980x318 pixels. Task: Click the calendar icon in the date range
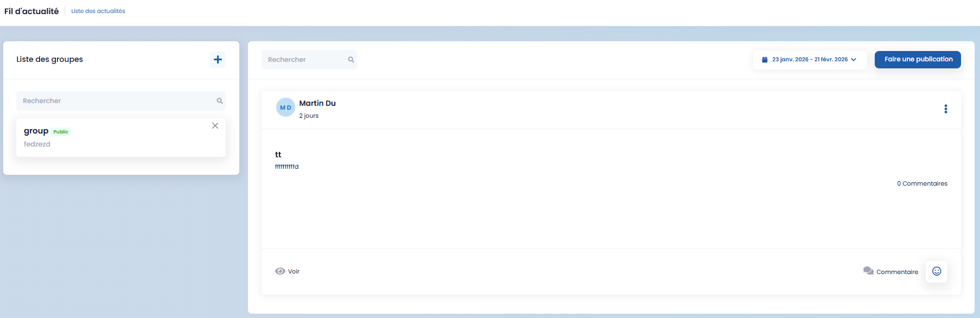tap(765, 60)
